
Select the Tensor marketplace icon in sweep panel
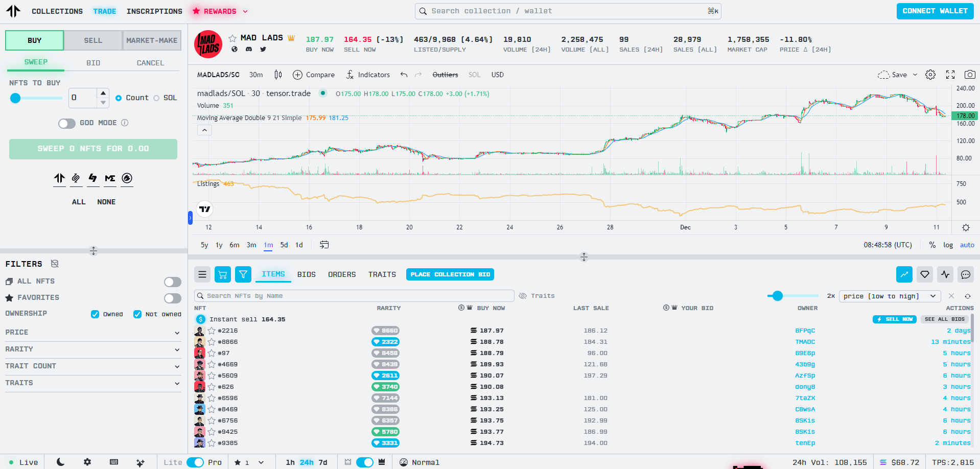[x=59, y=178]
